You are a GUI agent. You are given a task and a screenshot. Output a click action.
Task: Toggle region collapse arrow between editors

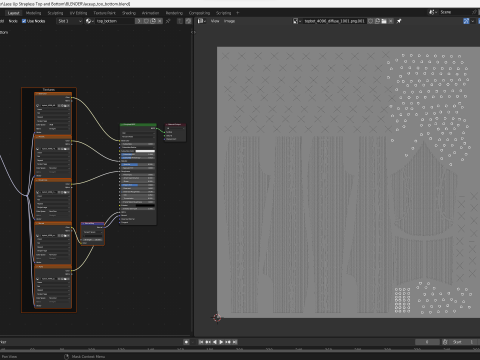click(193, 32)
